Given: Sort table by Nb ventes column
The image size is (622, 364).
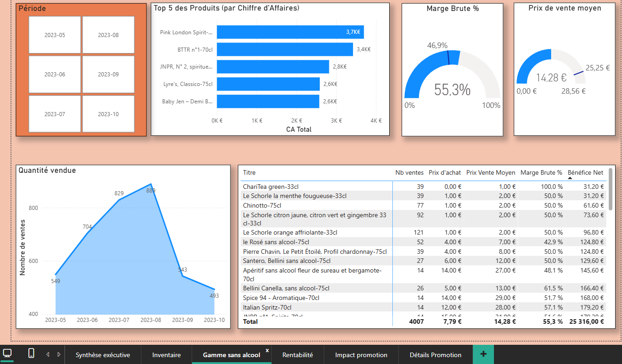Looking at the screenshot, I should [x=409, y=172].
